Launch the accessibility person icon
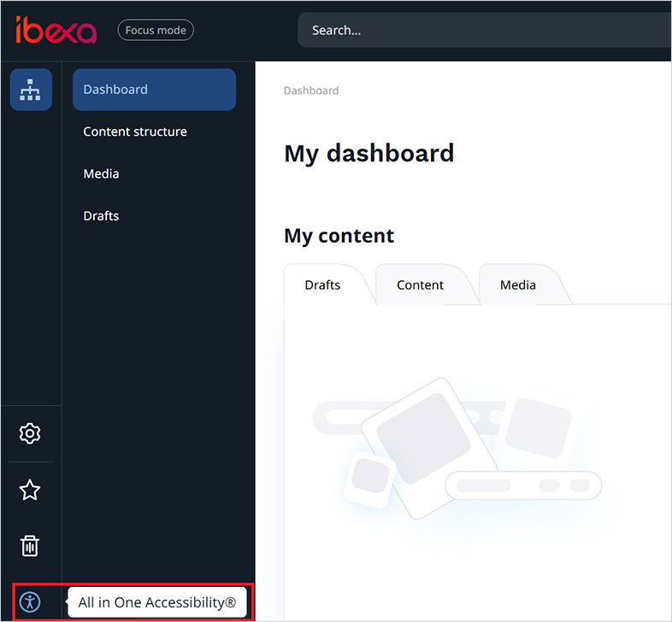 [30, 602]
